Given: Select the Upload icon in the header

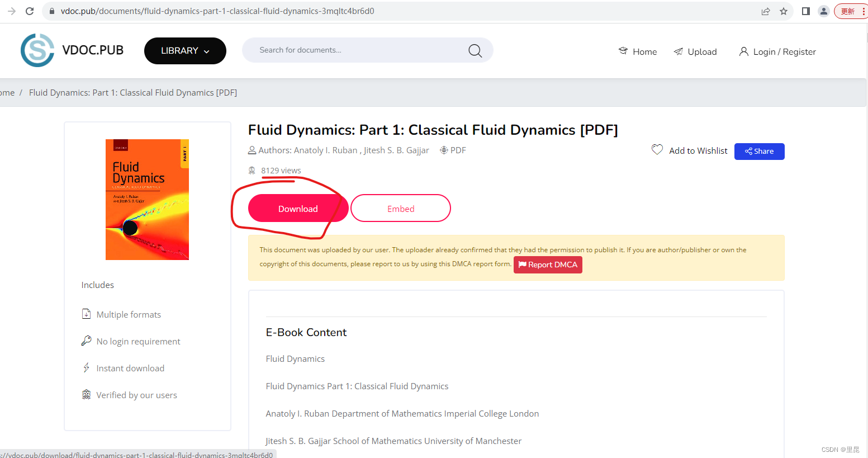Looking at the screenshot, I should click(678, 51).
